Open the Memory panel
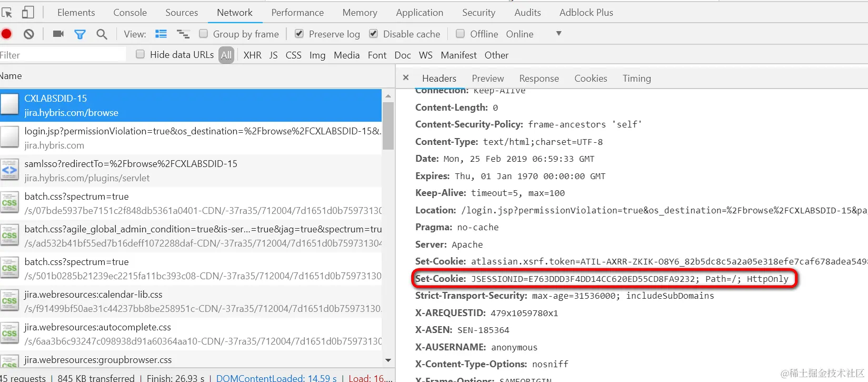The width and height of the screenshot is (868, 382). click(360, 12)
